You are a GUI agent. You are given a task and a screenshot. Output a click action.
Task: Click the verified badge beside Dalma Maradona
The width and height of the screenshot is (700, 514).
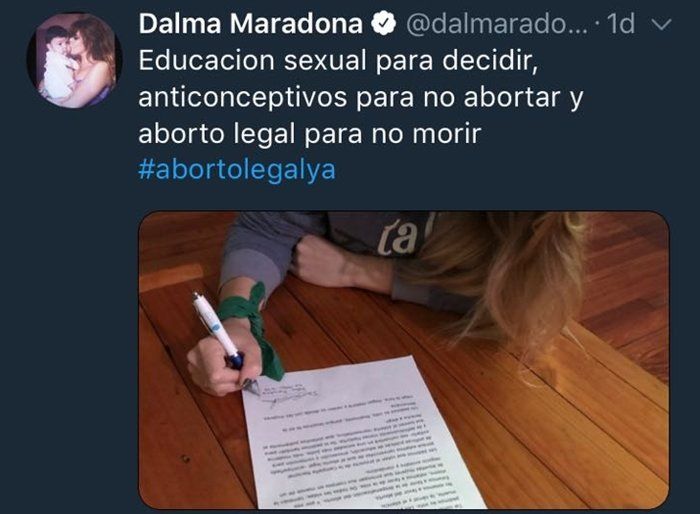tap(384, 24)
